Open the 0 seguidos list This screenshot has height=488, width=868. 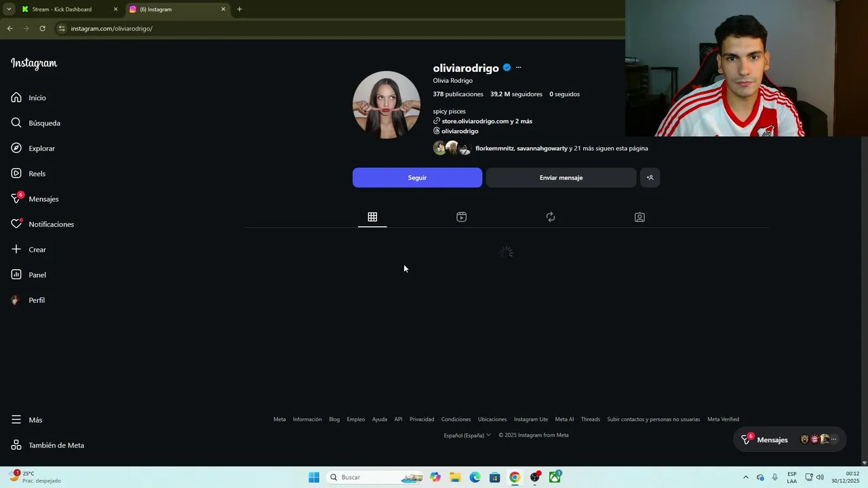pos(564,94)
